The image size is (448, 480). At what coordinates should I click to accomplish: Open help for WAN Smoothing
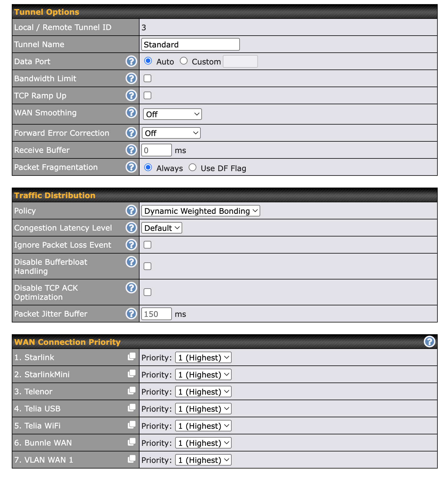(x=131, y=112)
